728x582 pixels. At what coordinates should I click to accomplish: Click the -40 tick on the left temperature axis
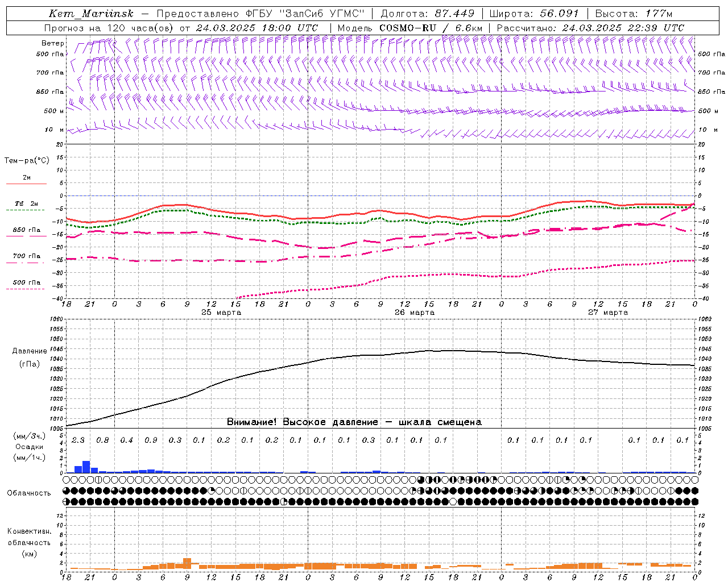[x=57, y=299]
